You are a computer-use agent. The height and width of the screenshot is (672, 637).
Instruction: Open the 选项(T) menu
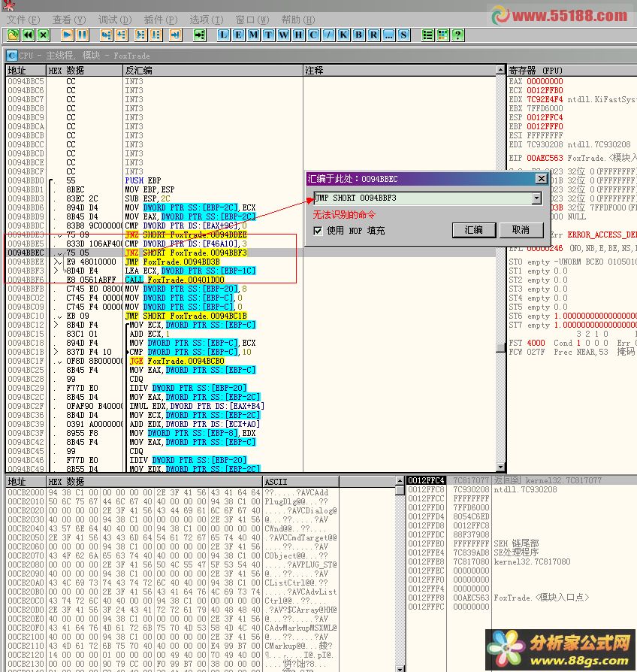(x=207, y=20)
